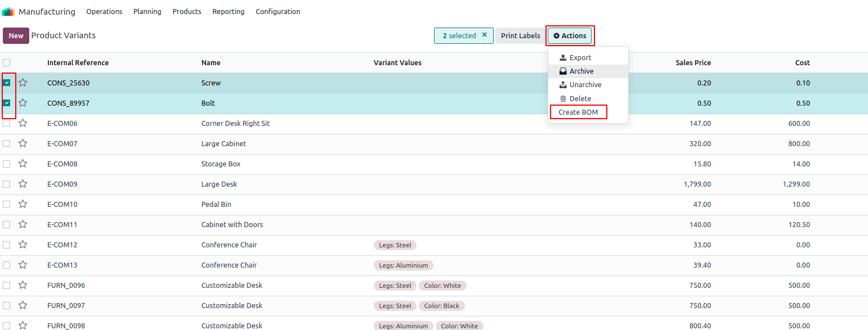
Task: Tick the select-all header checkbox
Action: tap(7, 62)
